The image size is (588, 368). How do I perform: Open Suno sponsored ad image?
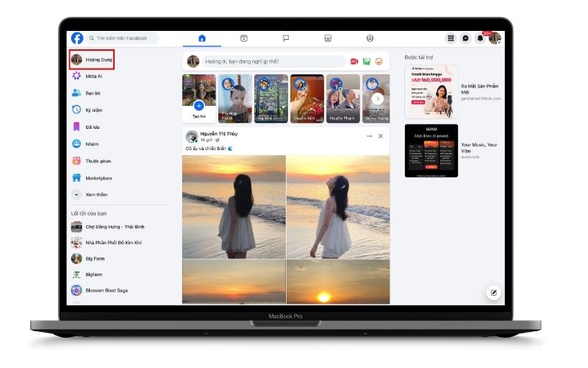coord(431,151)
